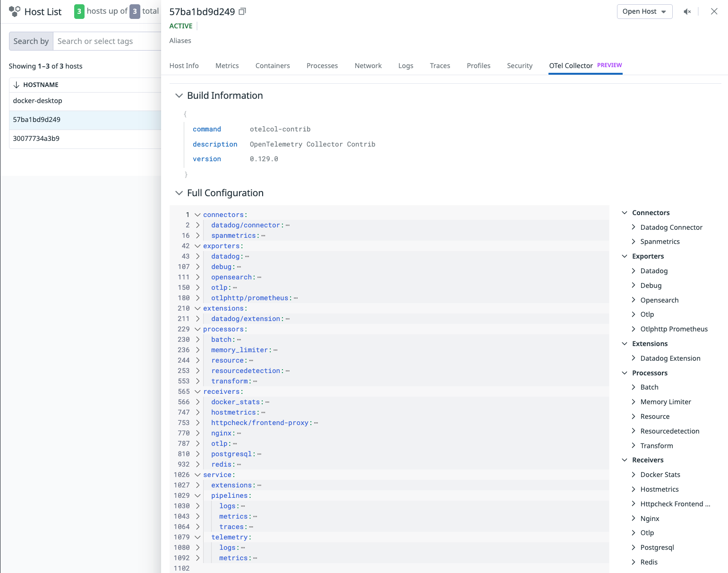Collapse the connectors block in config
Image resolution: width=728 pixels, height=573 pixels.
point(197,215)
